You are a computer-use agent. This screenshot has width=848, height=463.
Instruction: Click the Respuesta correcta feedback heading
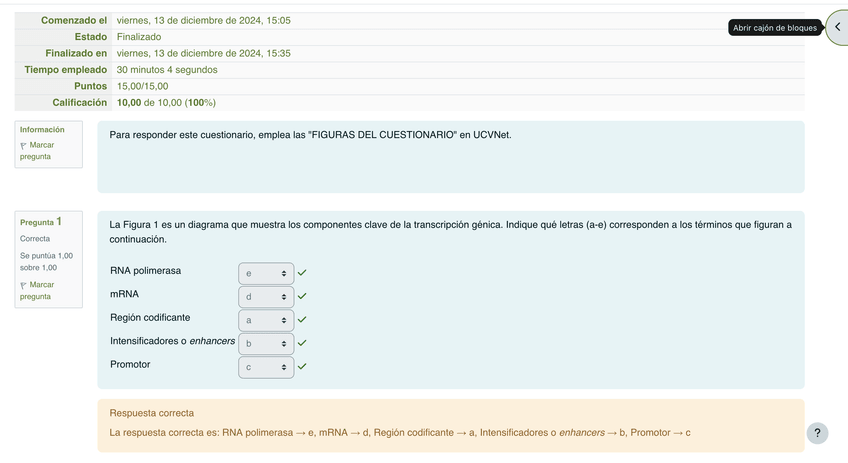(151, 413)
